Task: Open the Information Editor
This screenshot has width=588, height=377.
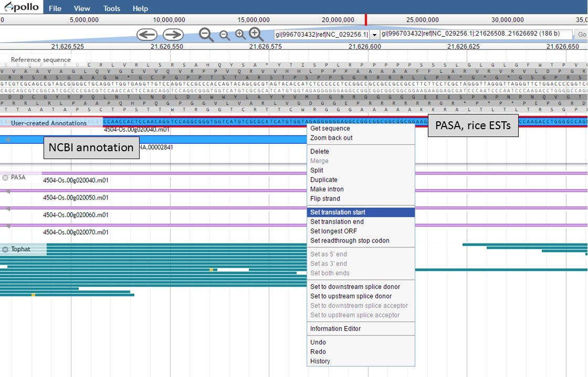Action: pos(361,329)
